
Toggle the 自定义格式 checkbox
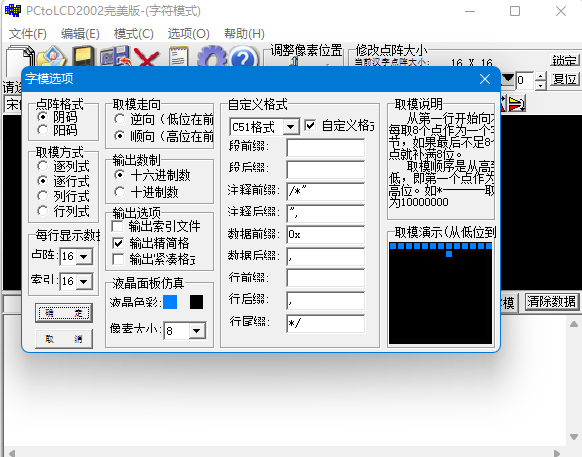tap(310, 125)
